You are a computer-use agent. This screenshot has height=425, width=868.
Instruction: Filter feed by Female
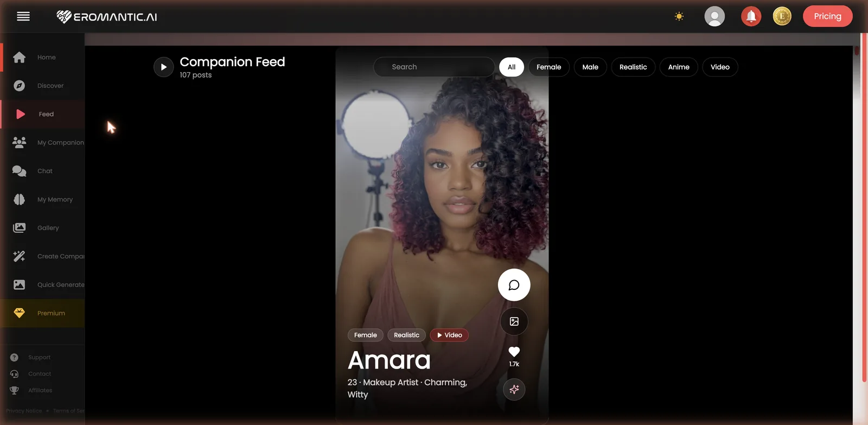[x=548, y=67]
